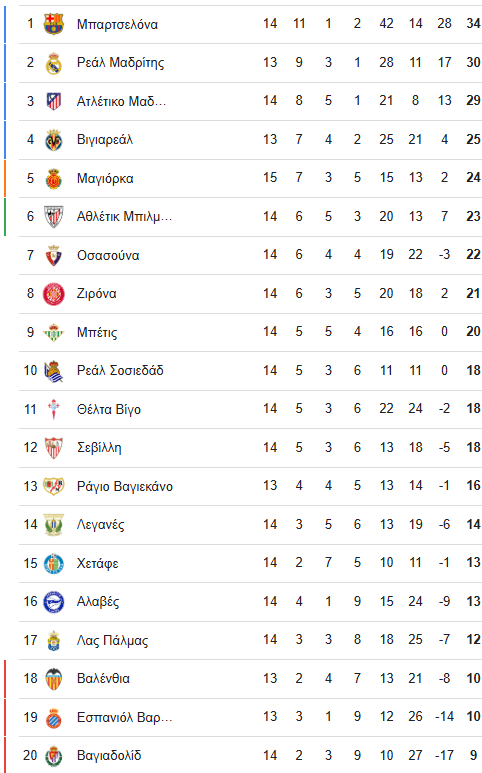Open truncated Εσπανιόλ Βαρ… team link

pos(125,717)
